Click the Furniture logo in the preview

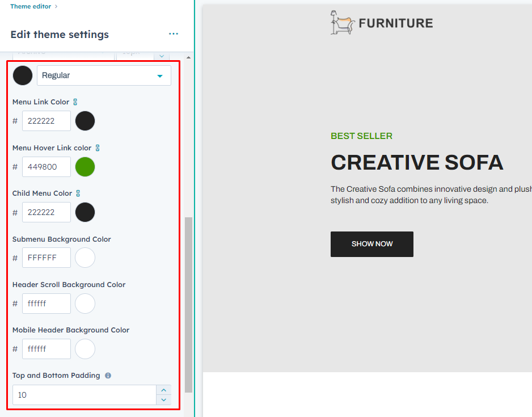pyautogui.click(x=381, y=23)
